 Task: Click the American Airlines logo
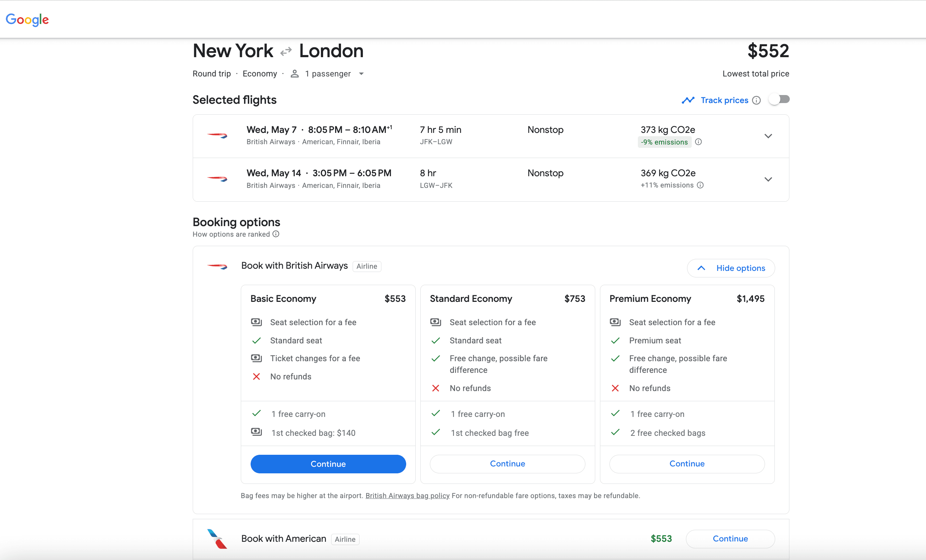point(217,539)
